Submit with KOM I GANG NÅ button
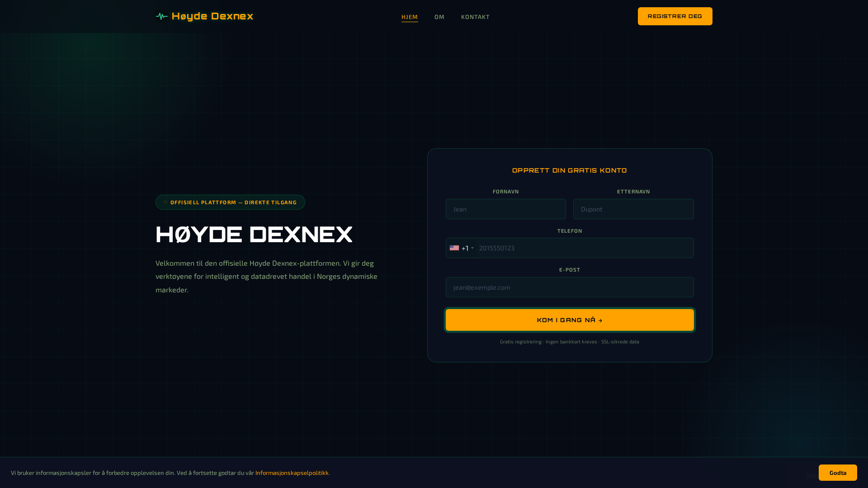Image resolution: width=868 pixels, height=488 pixels. 570,320
